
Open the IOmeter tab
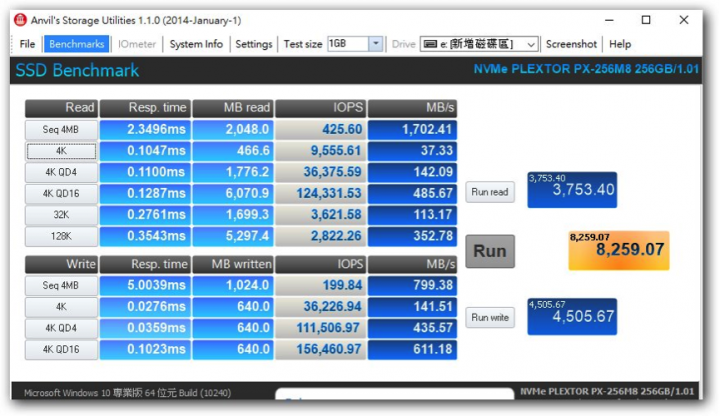(x=137, y=44)
